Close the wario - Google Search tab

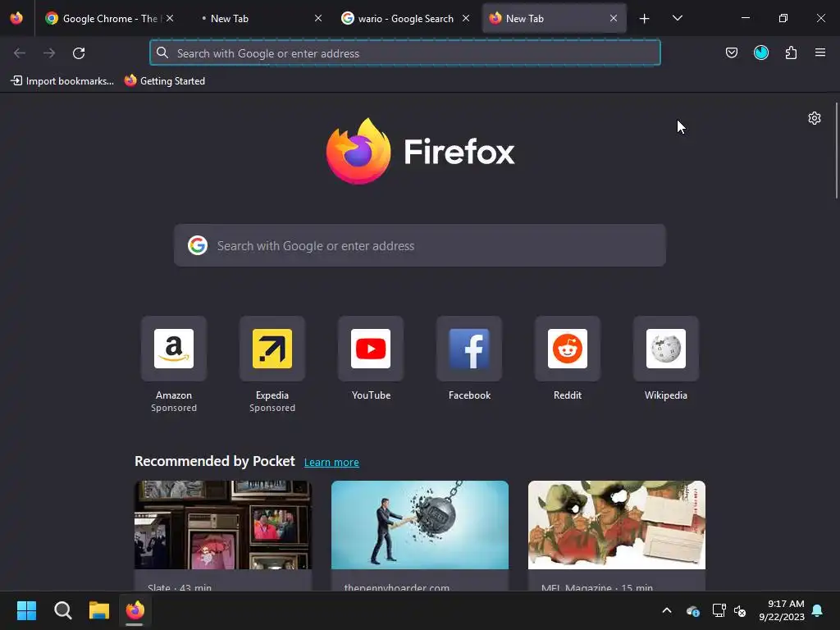click(466, 18)
